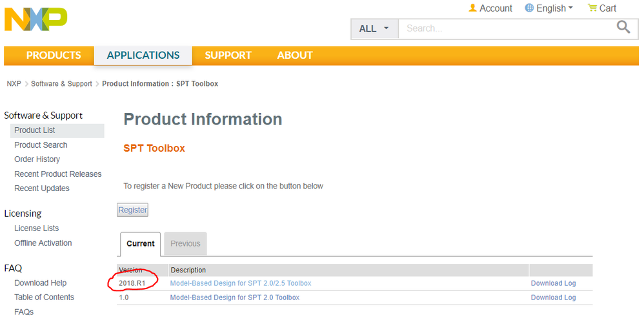Screen dimensions: 644x333
Task: Open the SUPPORT menu
Action: point(228,55)
